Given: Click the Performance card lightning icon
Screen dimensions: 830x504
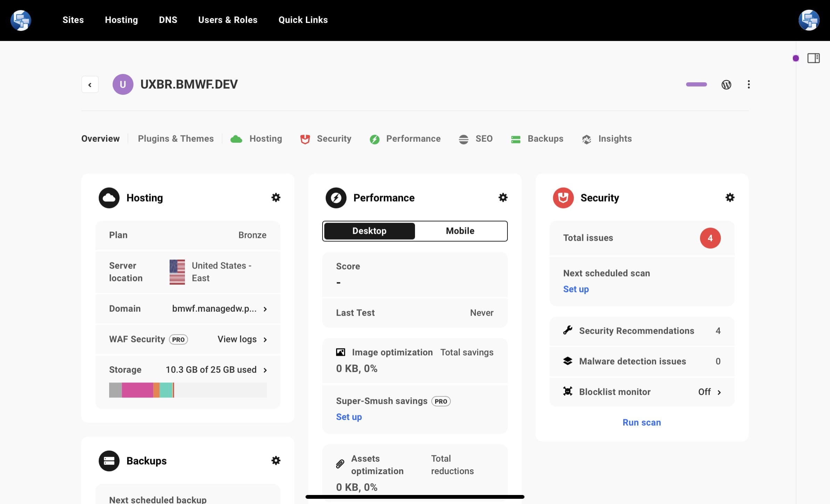Looking at the screenshot, I should point(336,198).
